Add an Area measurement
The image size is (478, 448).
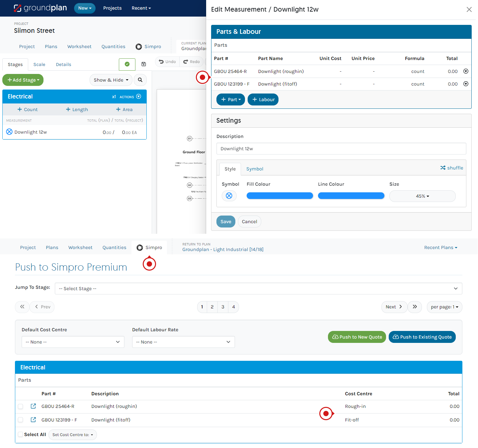click(124, 109)
